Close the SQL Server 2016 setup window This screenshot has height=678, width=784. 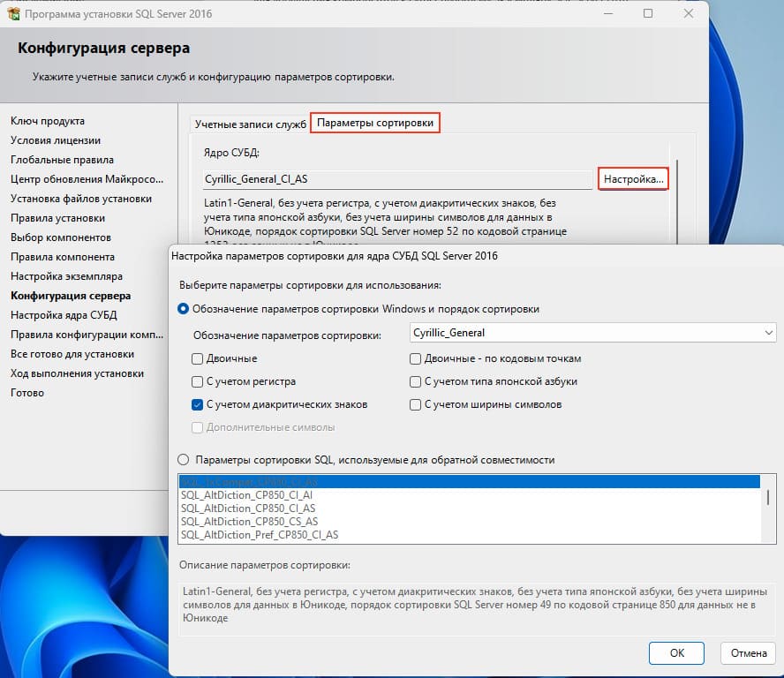click(x=689, y=13)
